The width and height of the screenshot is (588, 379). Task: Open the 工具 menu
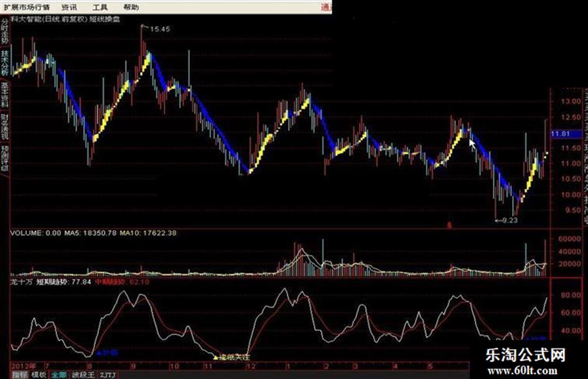click(x=100, y=7)
